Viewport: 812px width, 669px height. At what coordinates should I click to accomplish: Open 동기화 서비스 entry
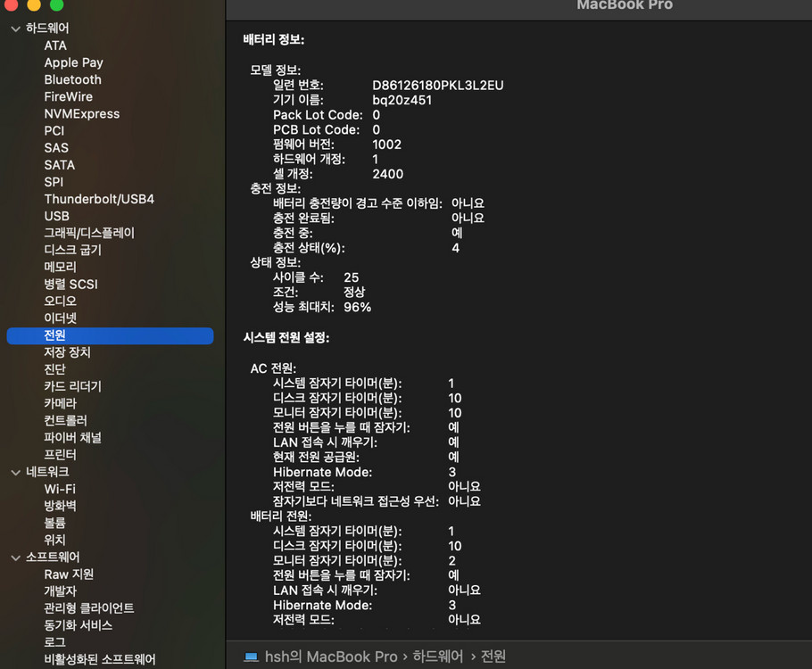79,625
